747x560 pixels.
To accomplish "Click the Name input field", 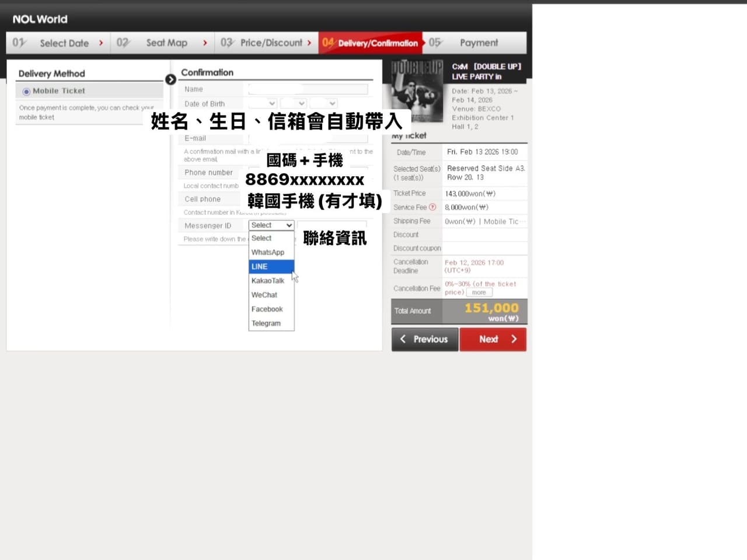I will point(308,89).
